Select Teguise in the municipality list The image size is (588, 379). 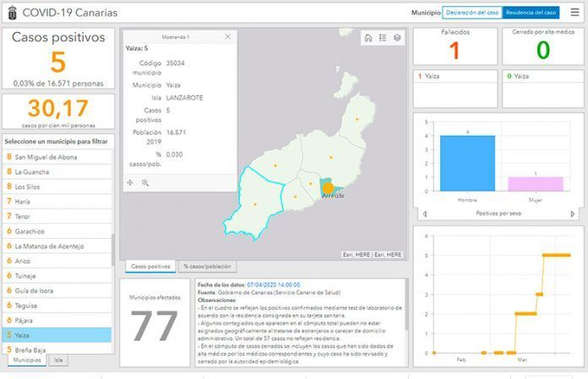(x=57, y=306)
